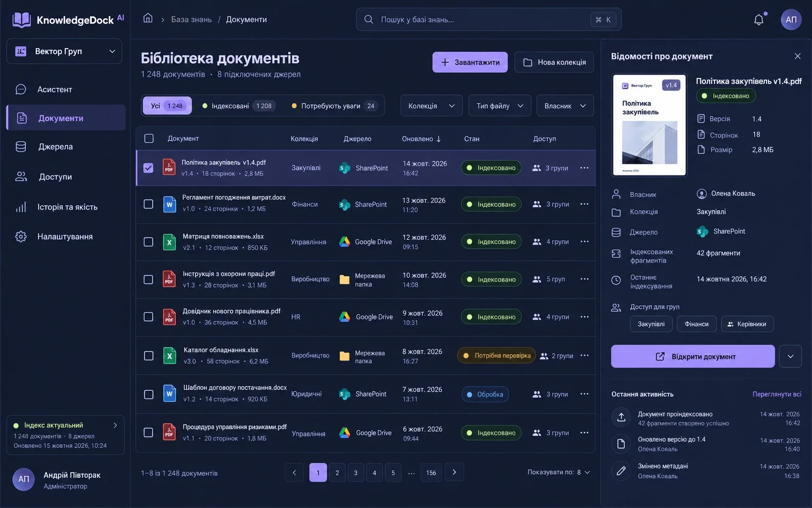Click Google Drive icon in Довідник нового працівника row

coord(345,317)
